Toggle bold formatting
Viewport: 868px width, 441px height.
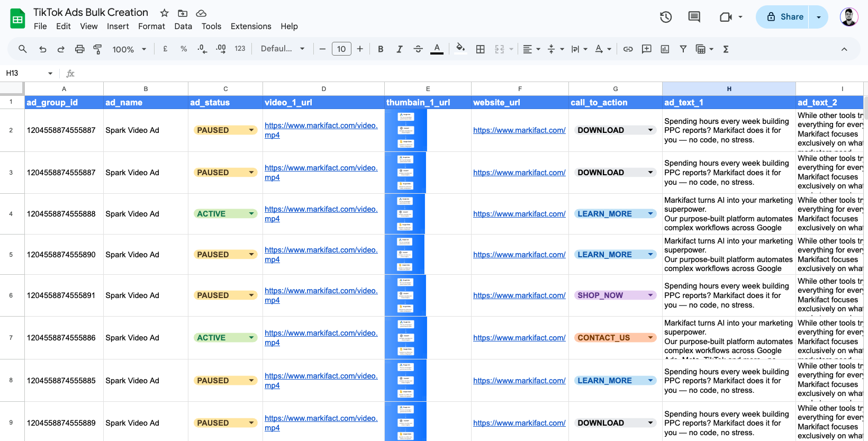click(381, 49)
